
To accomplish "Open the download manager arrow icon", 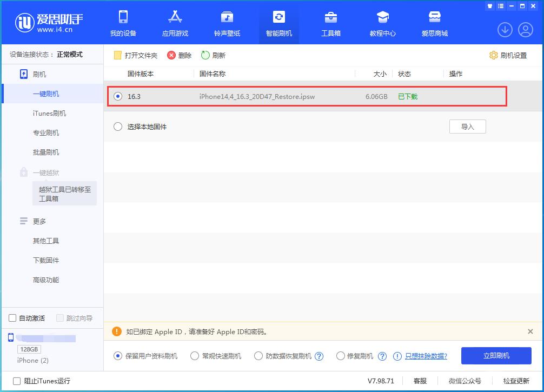I will click(x=505, y=30).
